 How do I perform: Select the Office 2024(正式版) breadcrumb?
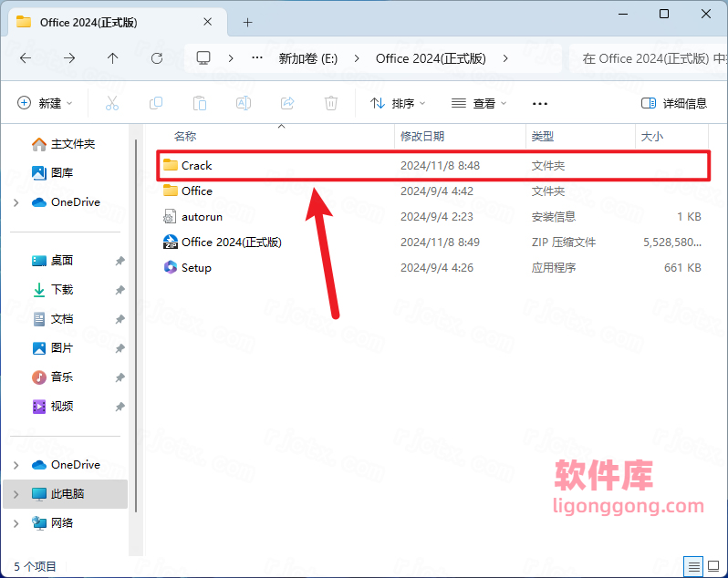coord(431,58)
